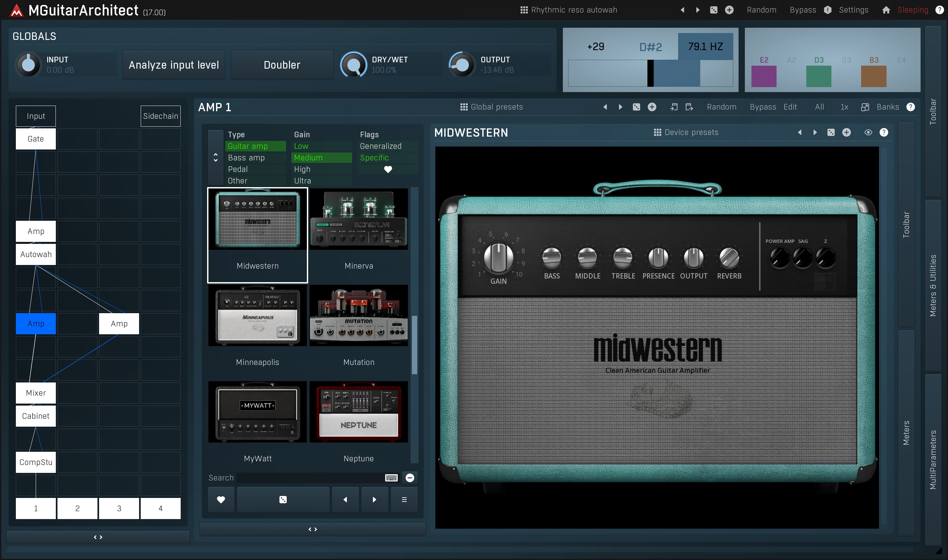Open the on-screen keyboard icon in search
Image resolution: width=948 pixels, height=560 pixels.
391,478
